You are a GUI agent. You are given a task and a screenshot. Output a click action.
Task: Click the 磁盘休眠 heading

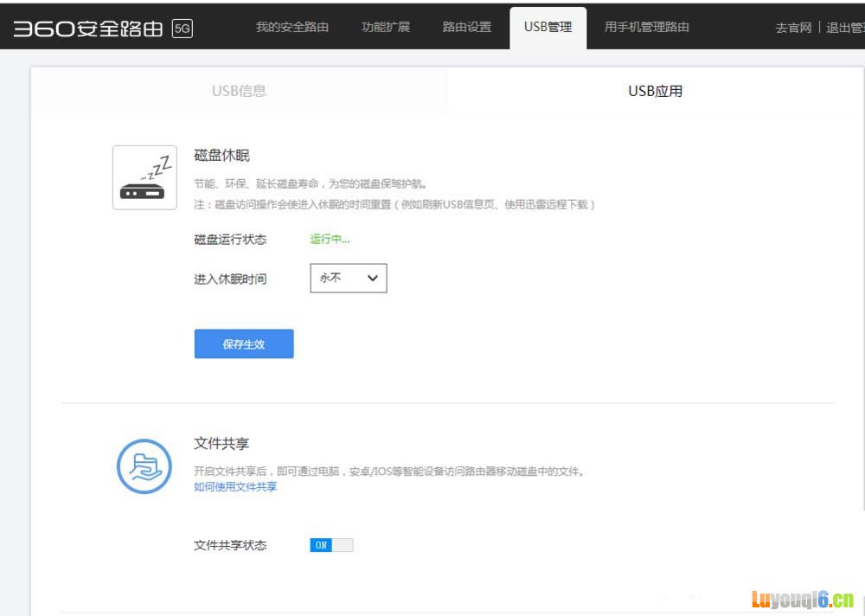coord(221,155)
